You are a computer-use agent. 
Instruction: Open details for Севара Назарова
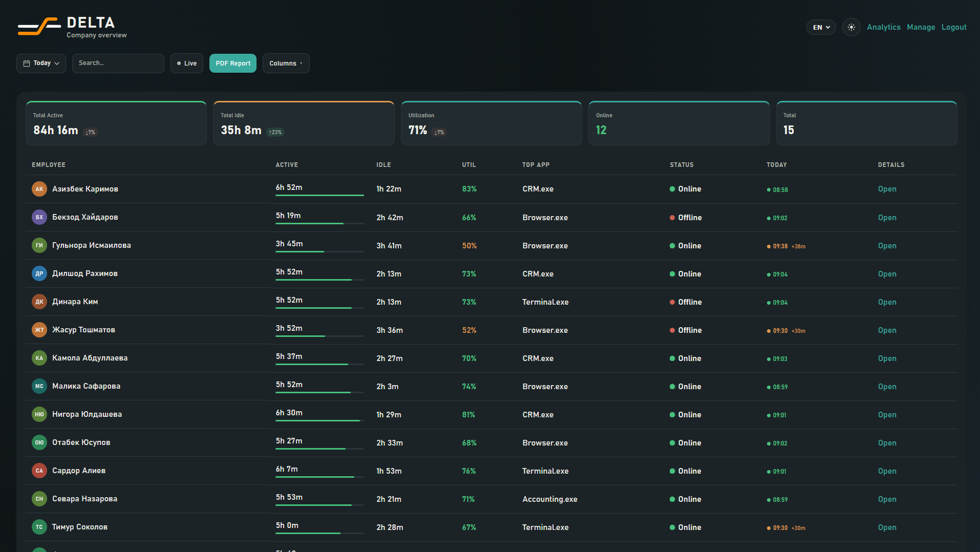[x=887, y=499]
